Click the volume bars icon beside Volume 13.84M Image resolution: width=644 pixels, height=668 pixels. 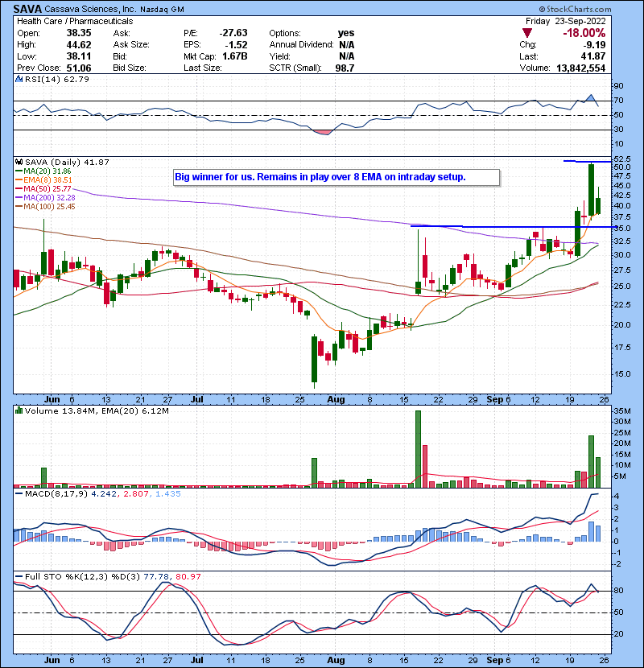coord(19,410)
